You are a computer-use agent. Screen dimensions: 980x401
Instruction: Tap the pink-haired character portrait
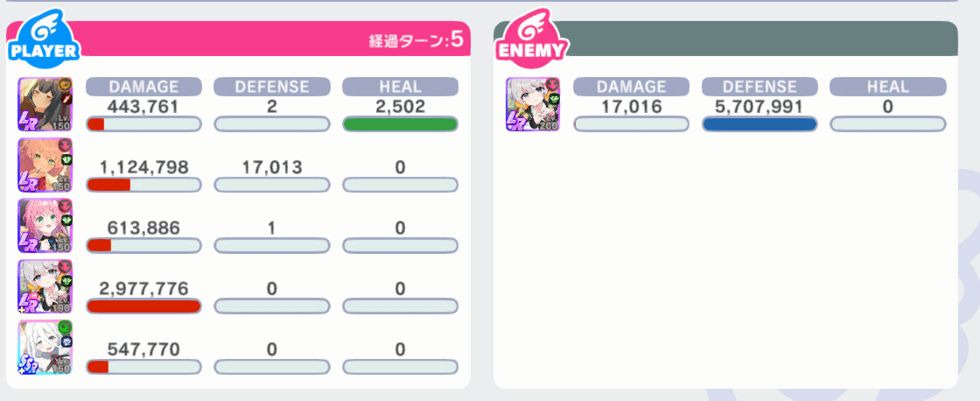(45, 225)
